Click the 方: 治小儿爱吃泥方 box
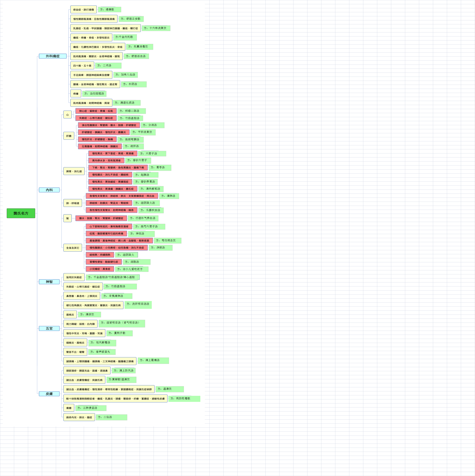 point(132,269)
